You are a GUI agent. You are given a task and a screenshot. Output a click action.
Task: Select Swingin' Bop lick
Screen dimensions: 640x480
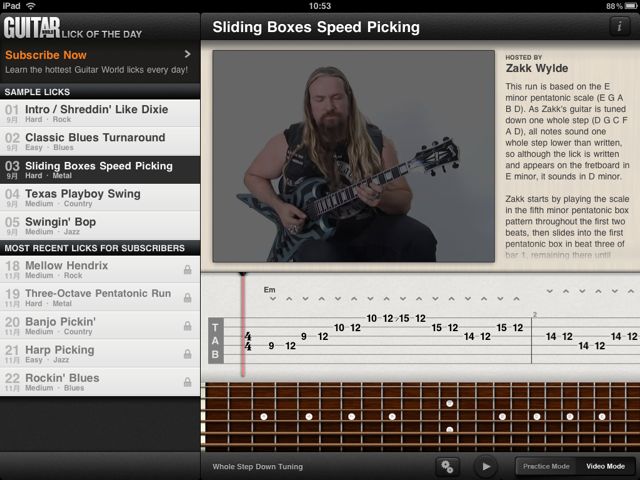coord(100,225)
